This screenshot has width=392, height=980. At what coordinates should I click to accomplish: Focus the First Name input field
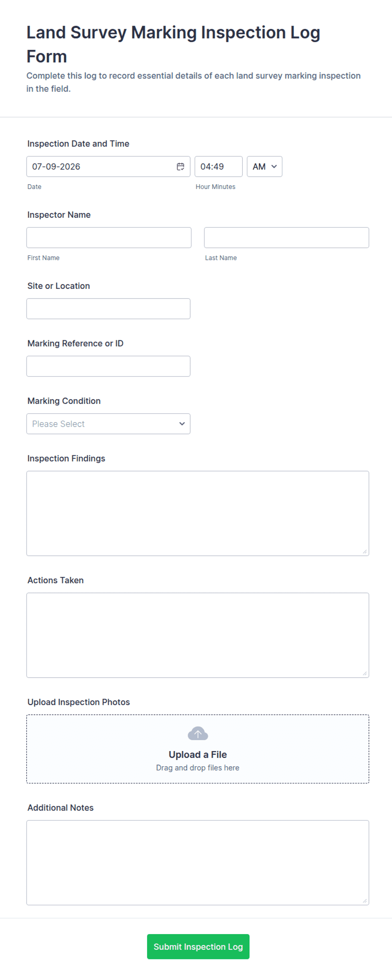point(109,238)
